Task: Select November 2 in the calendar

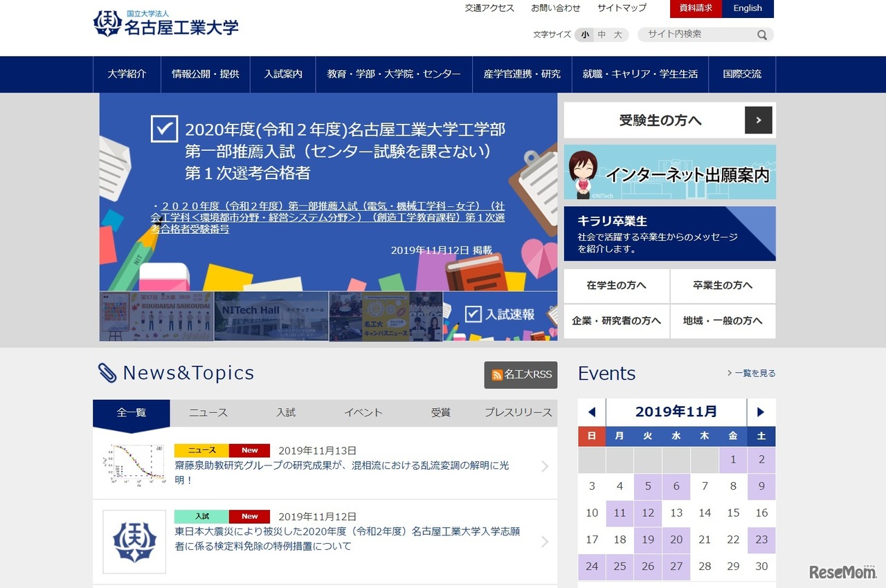Action: pyautogui.click(x=761, y=459)
